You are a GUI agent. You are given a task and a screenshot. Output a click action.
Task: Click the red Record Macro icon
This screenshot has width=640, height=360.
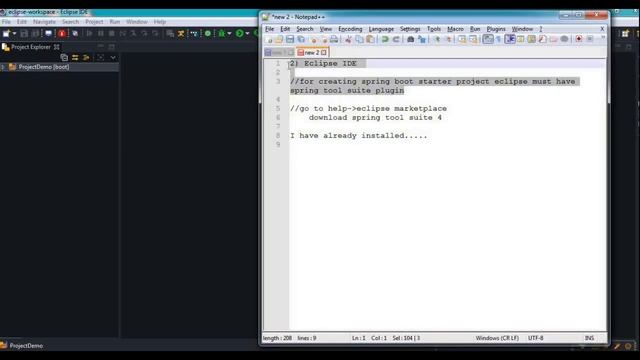[x=578, y=39]
